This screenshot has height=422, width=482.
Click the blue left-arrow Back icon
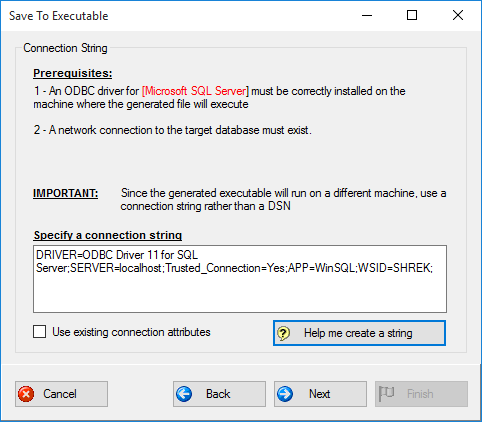click(x=184, y=394)
